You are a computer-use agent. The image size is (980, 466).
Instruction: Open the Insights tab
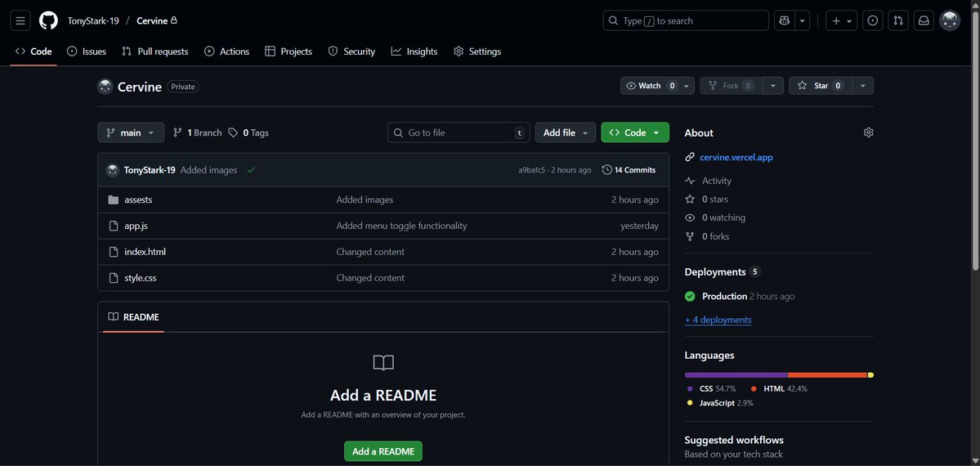coord(414,52)
